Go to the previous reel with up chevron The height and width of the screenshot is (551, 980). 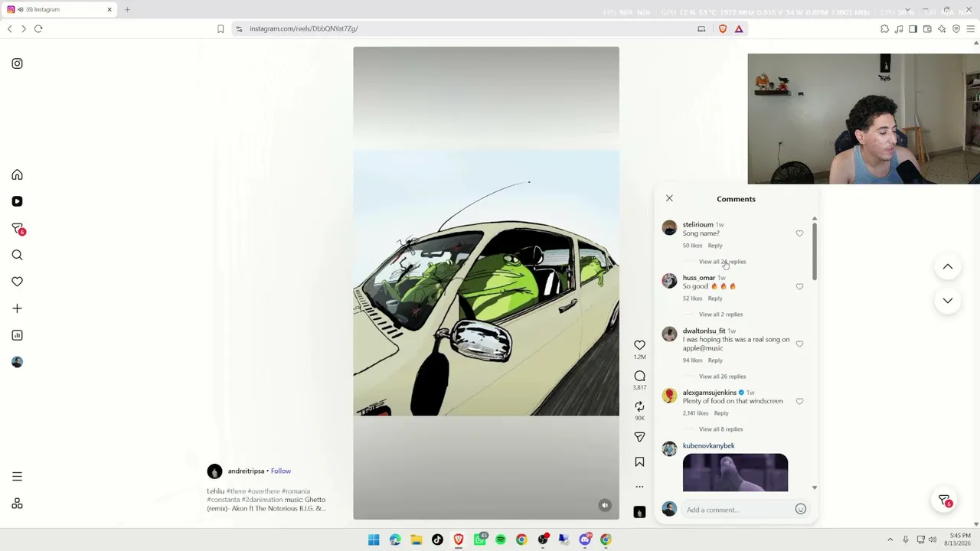pos(948,267)
